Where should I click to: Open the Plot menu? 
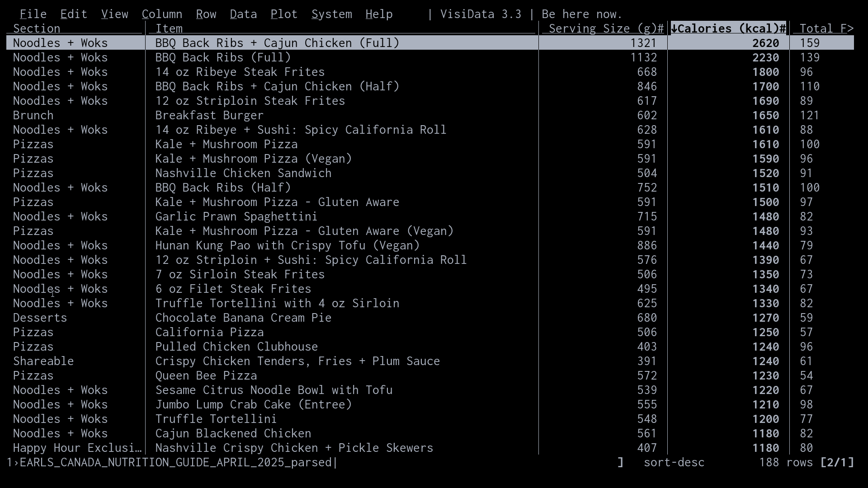pos(284,14)
